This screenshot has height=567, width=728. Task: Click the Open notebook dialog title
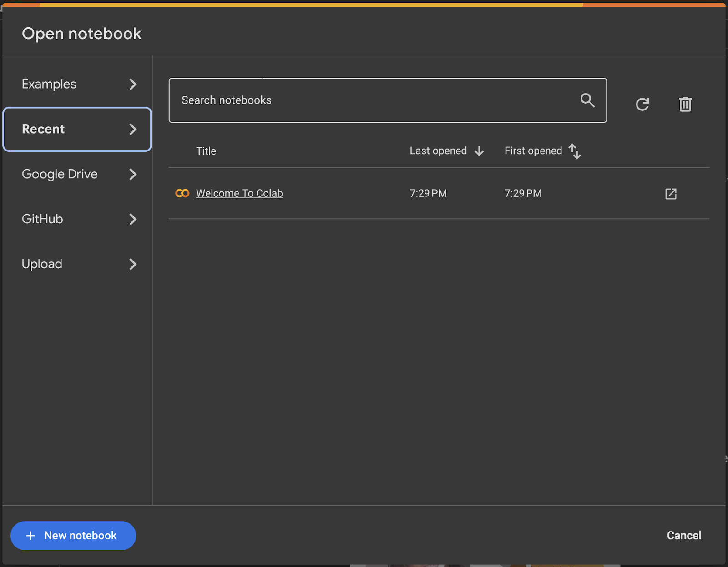click(x=81, y=34)
